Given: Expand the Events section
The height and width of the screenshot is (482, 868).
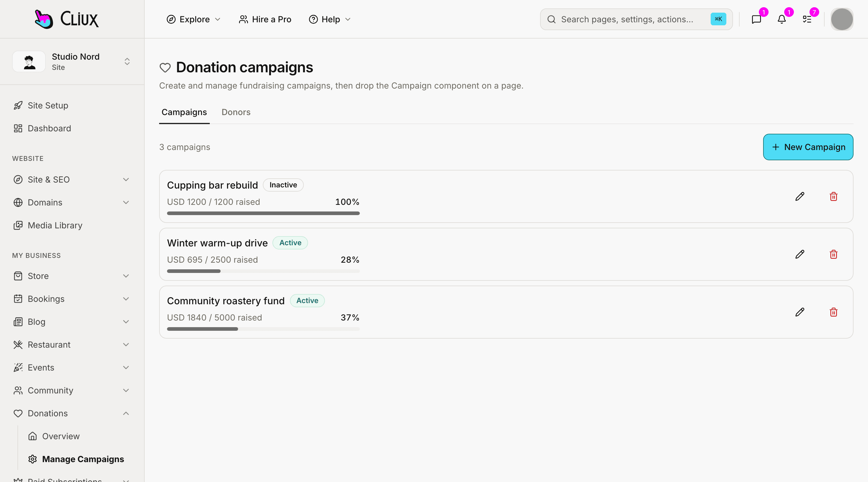Looking at the screenshot, I should (72, 368).
